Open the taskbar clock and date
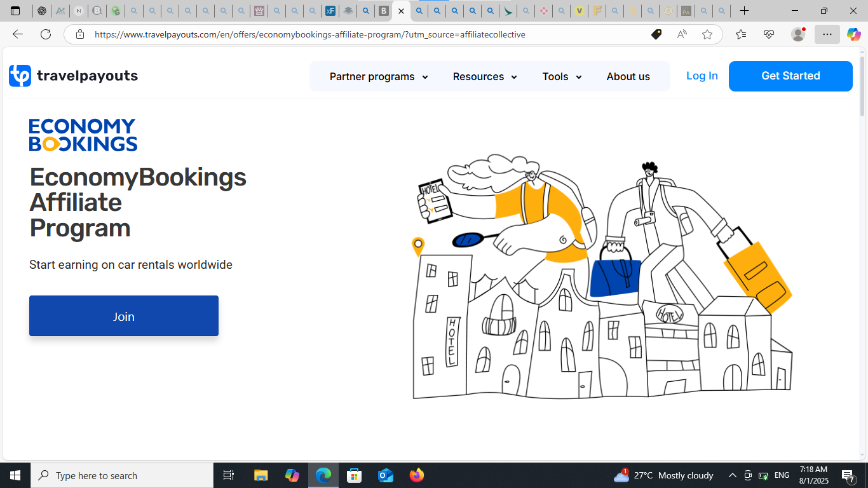 tap(813, 475)
